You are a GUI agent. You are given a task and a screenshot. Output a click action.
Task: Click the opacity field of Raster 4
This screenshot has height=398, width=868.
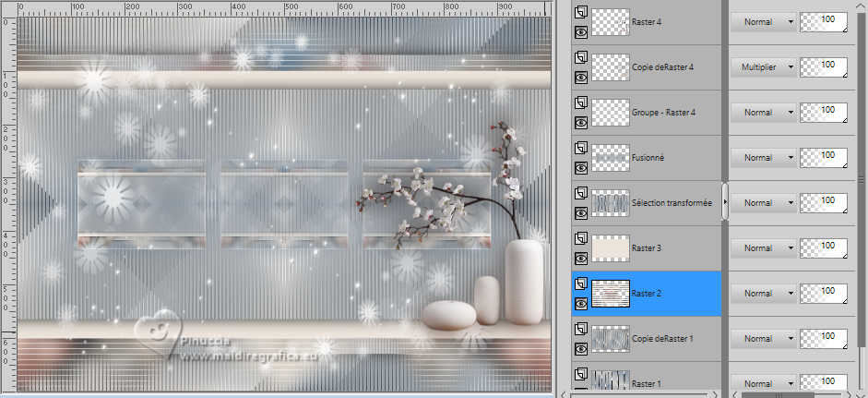pyautogui.click(x=824, y=22)
